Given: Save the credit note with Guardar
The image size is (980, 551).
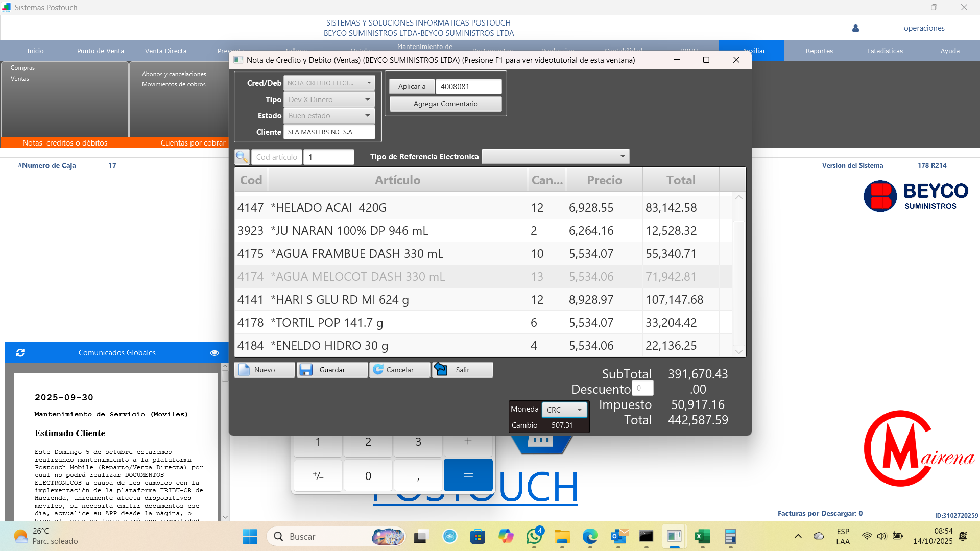Looking at the screenshot, I should [x=332, y=370].
